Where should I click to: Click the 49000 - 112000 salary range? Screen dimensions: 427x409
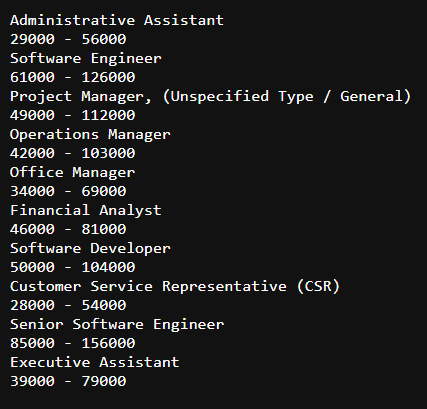[72, 115]
